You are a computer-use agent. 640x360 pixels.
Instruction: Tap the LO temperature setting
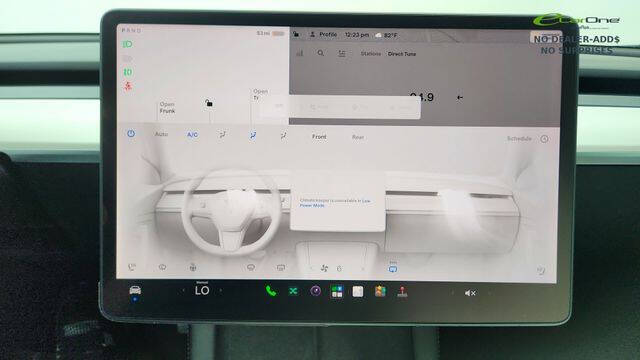(202, 290)
